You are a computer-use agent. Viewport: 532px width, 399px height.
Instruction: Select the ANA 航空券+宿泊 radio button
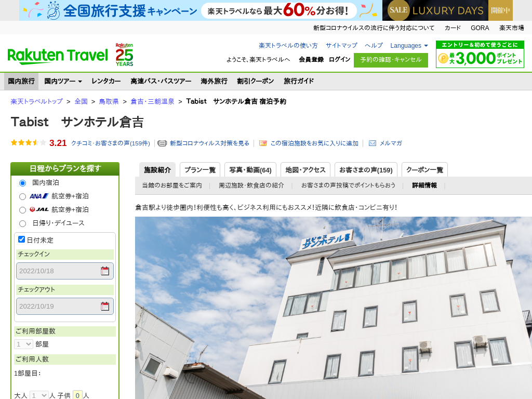click(x=23, y=196)
